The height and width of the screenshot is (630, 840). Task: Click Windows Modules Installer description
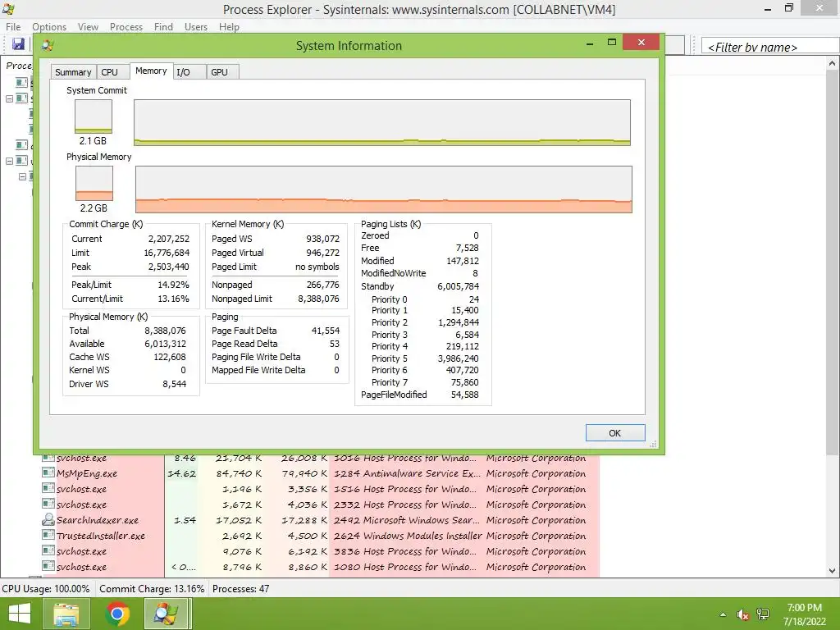pyautogui.click(x=422, y=536)
